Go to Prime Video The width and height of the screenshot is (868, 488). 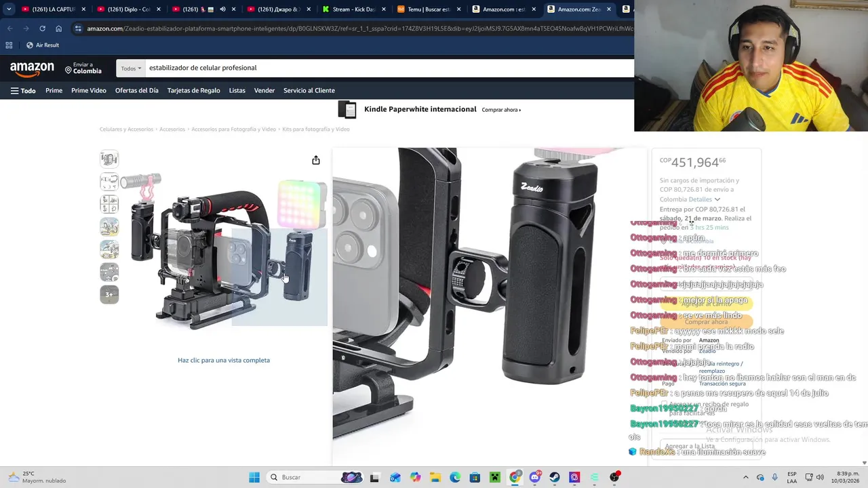(89, 90)
